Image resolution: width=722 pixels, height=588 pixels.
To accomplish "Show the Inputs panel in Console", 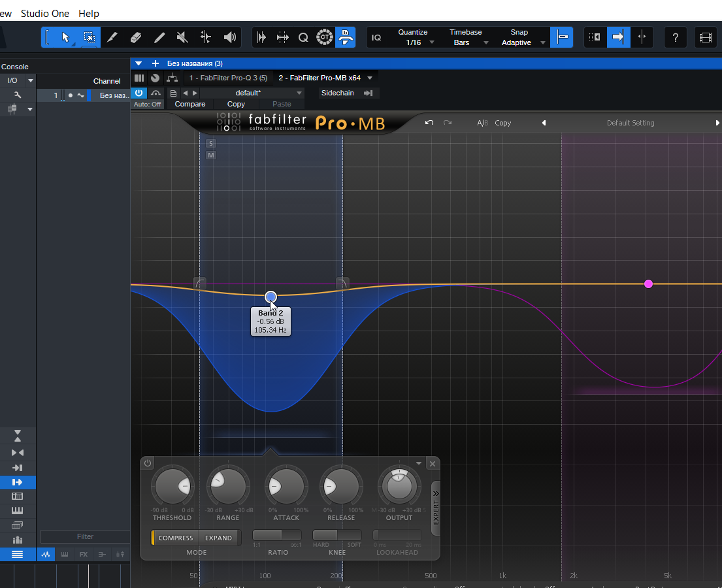I will click(x=18, y=468).
